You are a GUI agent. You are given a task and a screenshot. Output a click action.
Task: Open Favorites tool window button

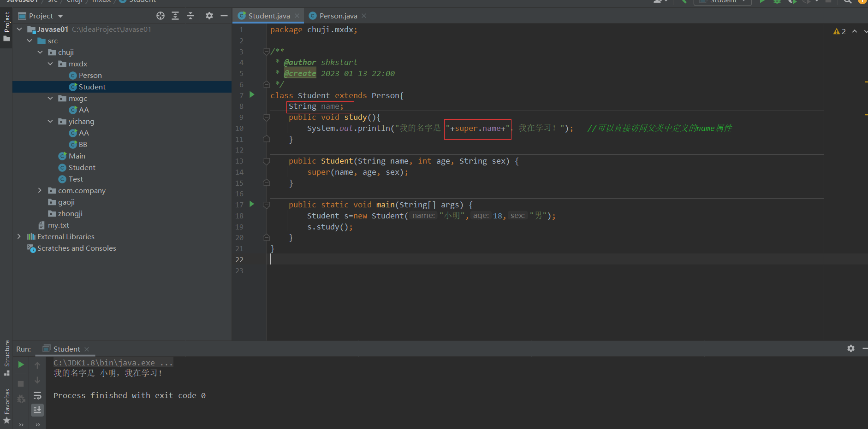(x=7, y=406)
